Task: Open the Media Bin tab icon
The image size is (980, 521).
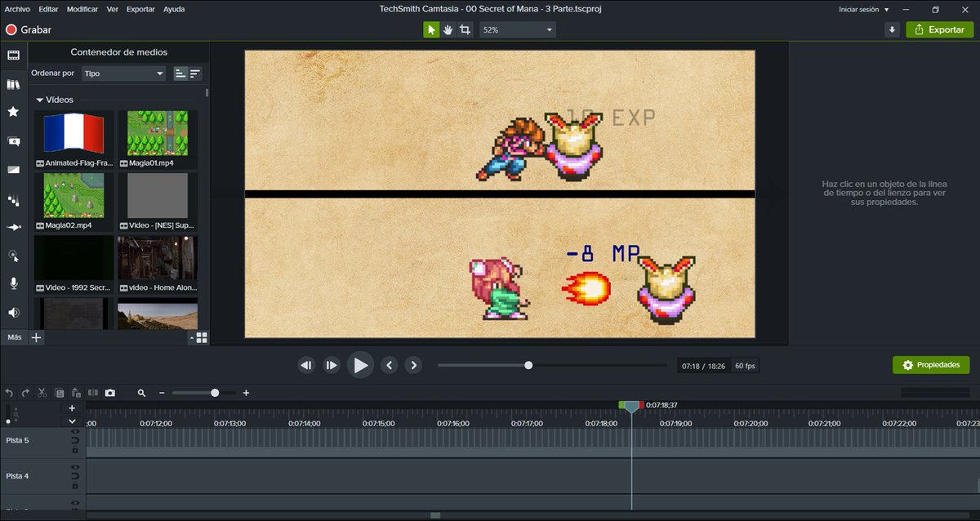Action: point(13,55)
